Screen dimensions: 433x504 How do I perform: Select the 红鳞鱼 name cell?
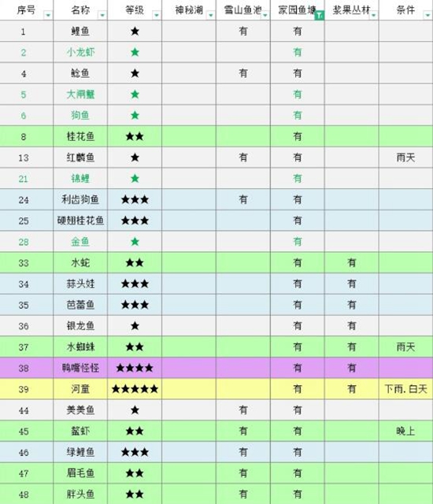click(x=80, y=157)
